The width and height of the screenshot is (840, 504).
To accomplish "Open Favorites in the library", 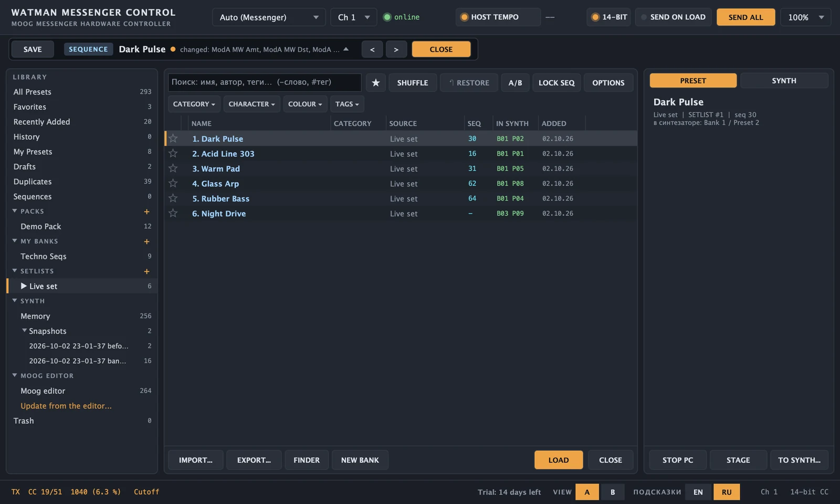I will pyautogui.click(x=82, y=107).
